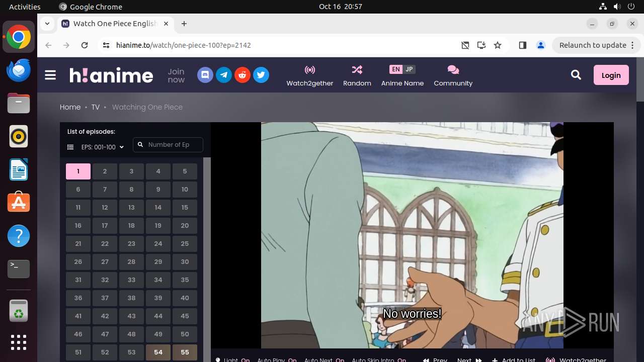Click the episode list scrollbar

(207, 259)
